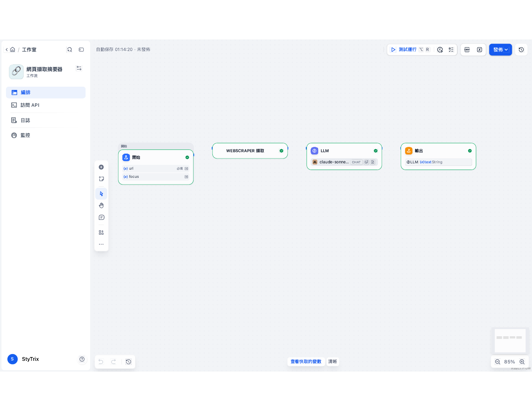Open the comment tool icon
This screenshot has width=532, height=411.
coord(101,218)
